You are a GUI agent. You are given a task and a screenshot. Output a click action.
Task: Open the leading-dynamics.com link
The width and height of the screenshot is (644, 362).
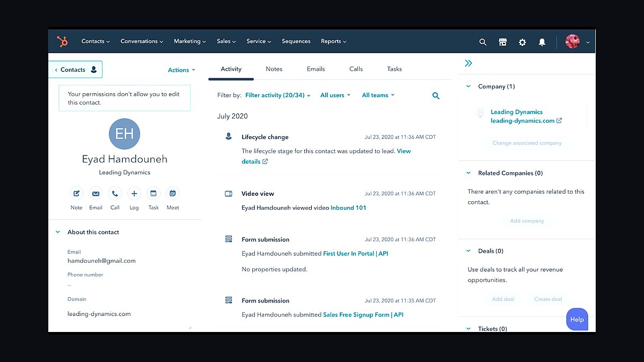point(523,121)
